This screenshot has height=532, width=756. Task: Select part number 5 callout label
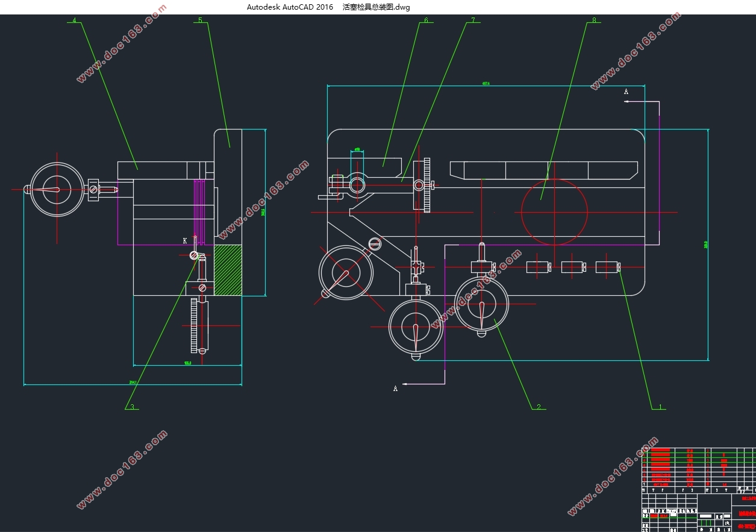click(x=200, y=20)
